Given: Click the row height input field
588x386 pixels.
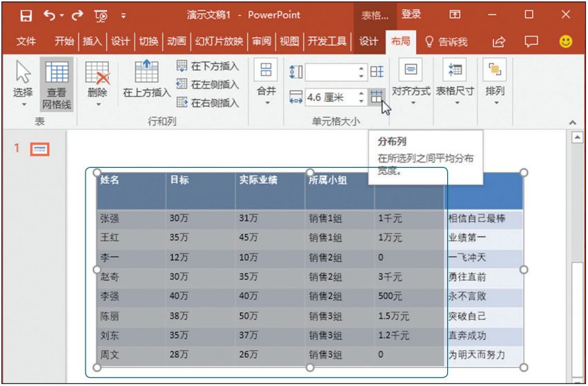Looking at the screenshot, I should pos(331,72).
